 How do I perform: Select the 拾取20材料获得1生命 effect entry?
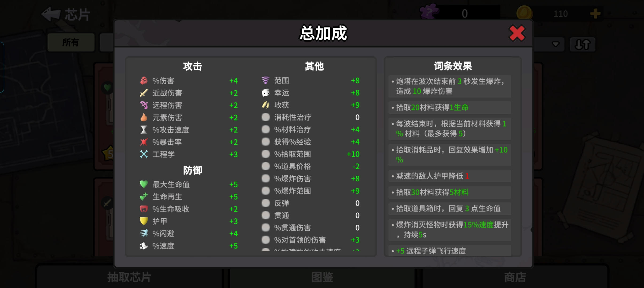(450, 107)
